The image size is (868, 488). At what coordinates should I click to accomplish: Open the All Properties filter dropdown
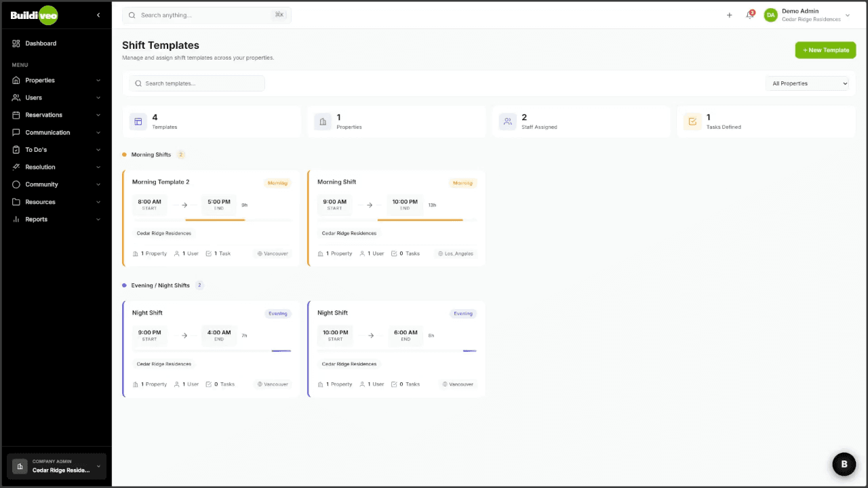pos(808,83)
